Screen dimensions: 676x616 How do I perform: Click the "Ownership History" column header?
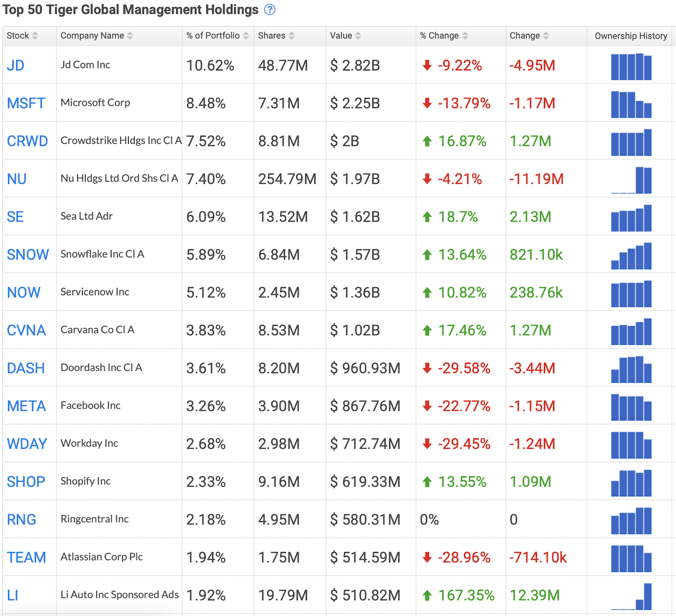(x=631, y=36)
